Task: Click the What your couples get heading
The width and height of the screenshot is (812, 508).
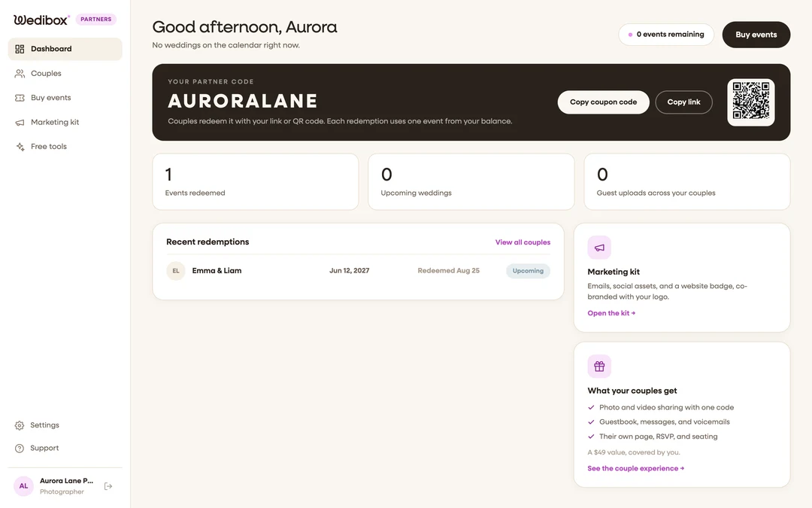Action: (632, 391)
